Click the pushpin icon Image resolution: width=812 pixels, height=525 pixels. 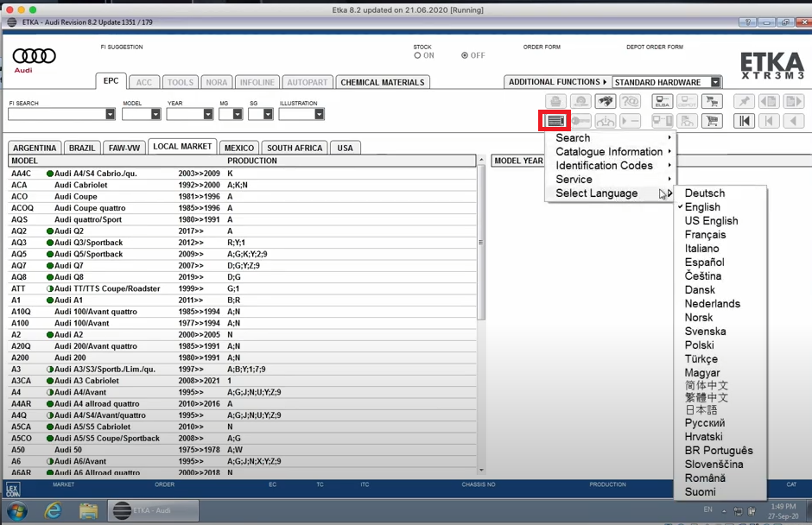point(744,102)
